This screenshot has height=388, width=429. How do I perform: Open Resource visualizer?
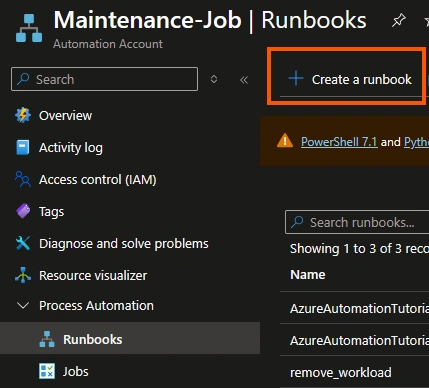(x=93, y=276)
